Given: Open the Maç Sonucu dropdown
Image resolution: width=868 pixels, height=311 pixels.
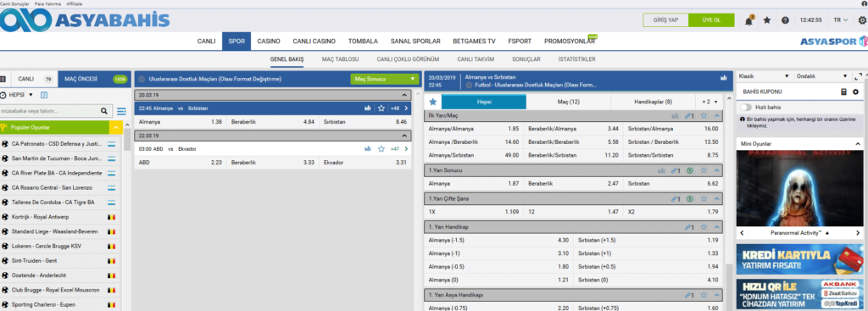Looking at the screenshot, I should click(385, 79).
